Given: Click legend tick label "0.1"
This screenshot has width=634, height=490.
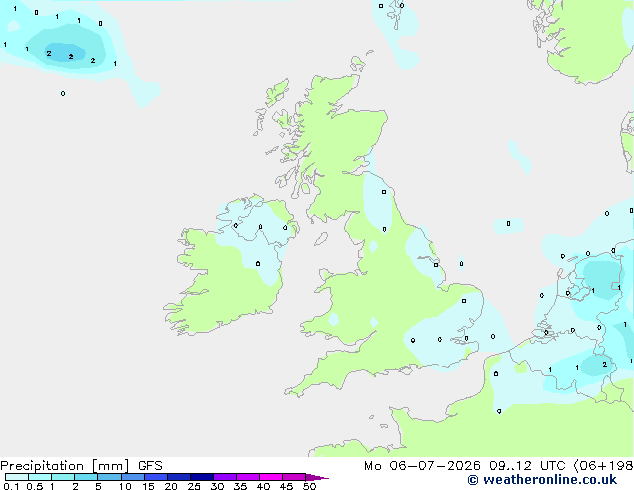Looking at the screenshot, I should pyautogui.click(x=12, y=486).
